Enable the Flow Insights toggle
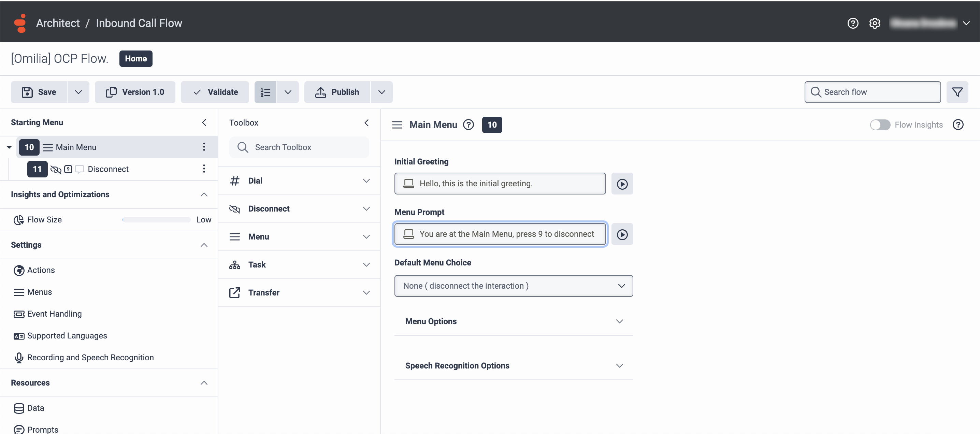 pyautogui.click(x=880, y=125)
